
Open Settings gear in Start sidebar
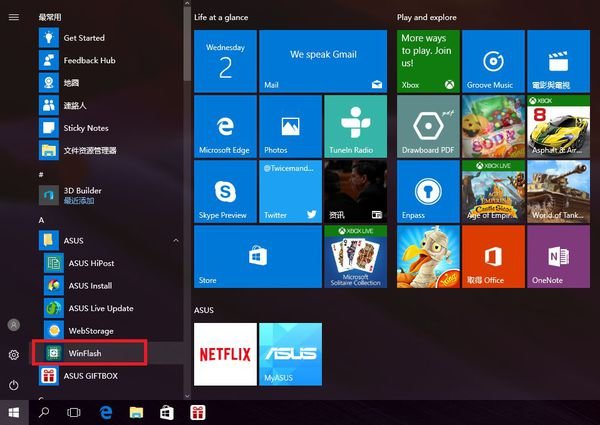tap(13, 355)
